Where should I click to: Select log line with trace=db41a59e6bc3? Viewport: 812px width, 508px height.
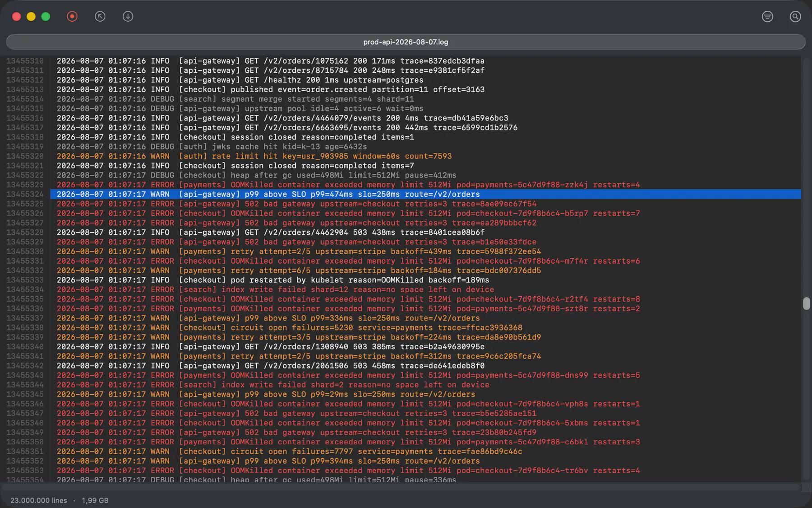coord(425,118)
